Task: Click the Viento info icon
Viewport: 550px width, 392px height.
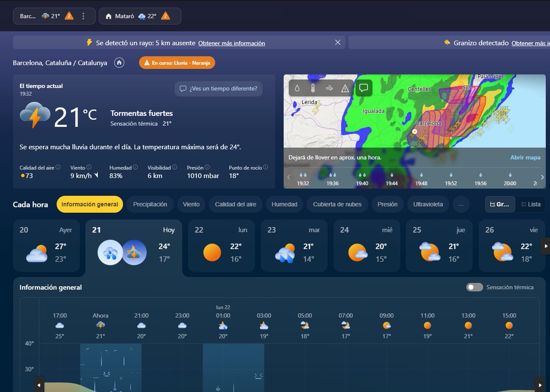Action: 89,168
